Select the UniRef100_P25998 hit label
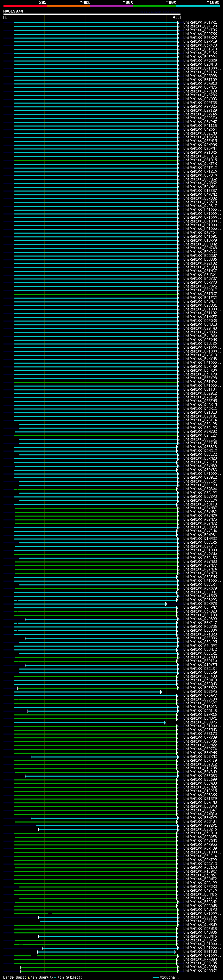 [x=200, y=76]
